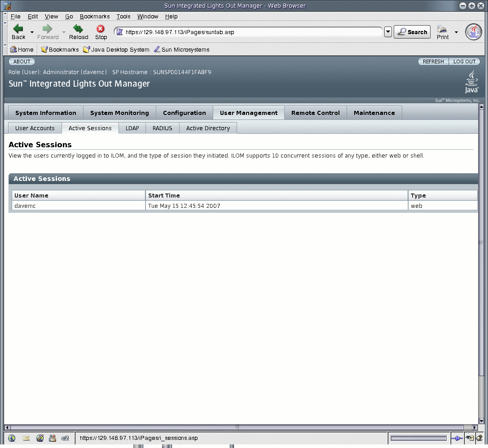Open the LDAP sub-tab
The width and height of the screenshot is (488, 448).
click(x=132, y=128)
